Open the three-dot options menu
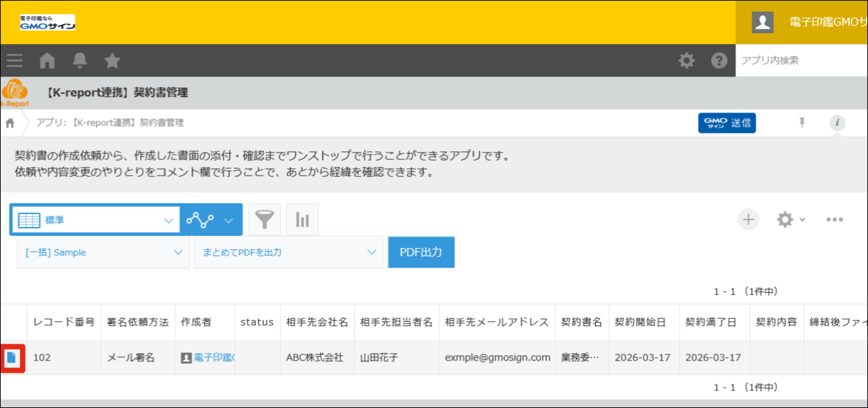This screenshot has height=408, width=868. pyautogui.click(x=834, y=220)
